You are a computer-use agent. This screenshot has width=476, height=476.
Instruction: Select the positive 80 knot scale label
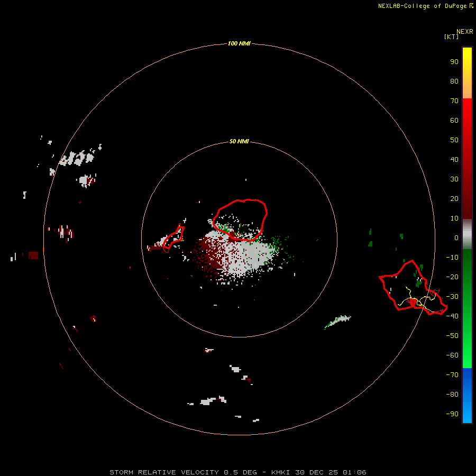(x=454, y=81)
